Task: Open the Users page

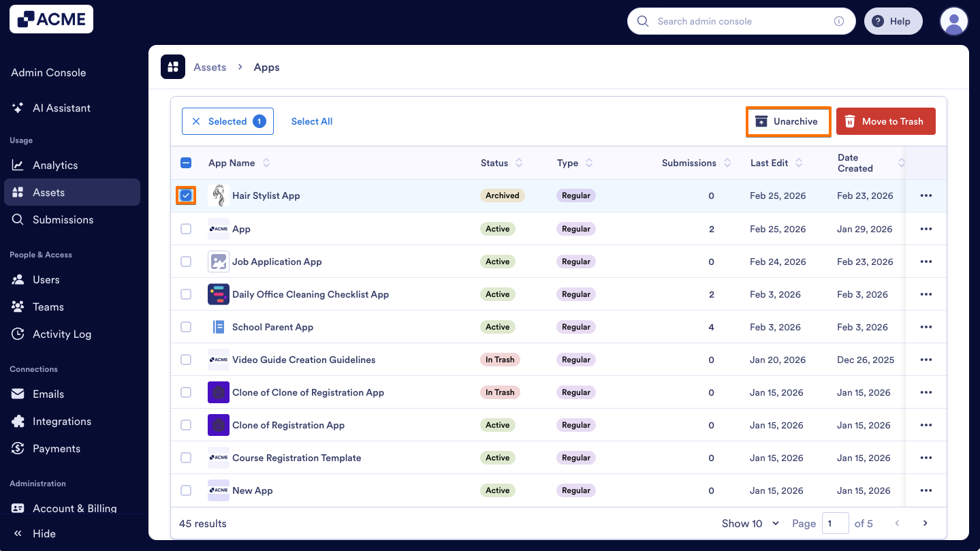Action: click(46, 279)
